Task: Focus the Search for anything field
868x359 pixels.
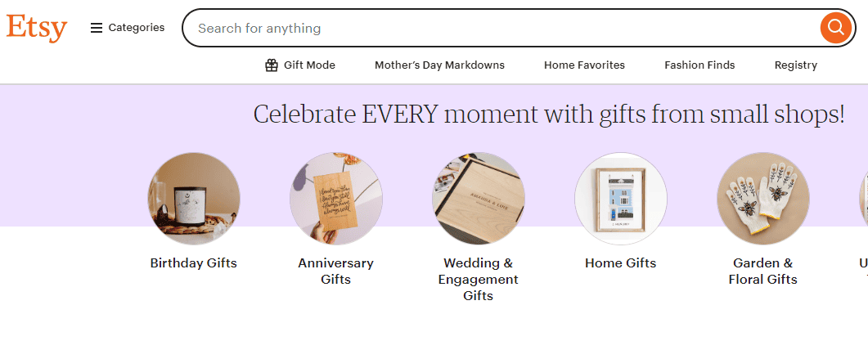Action: pyautogui.click(x=491, y=28)
